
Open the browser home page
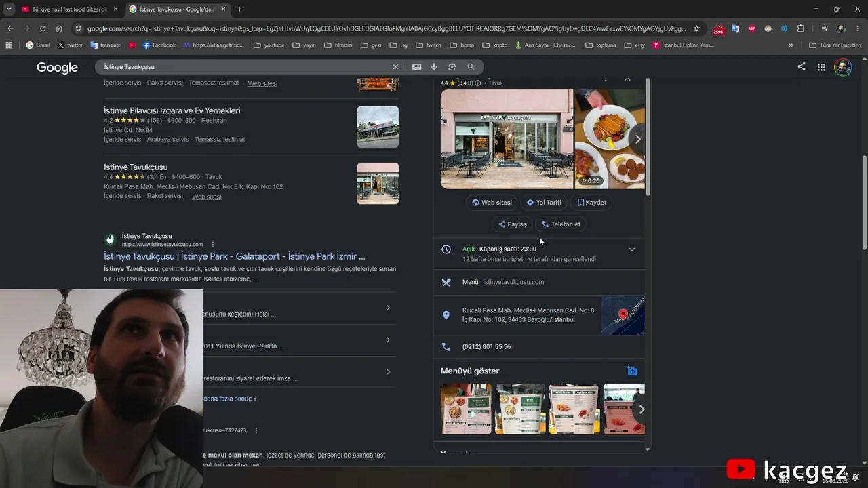pos(59,28)
